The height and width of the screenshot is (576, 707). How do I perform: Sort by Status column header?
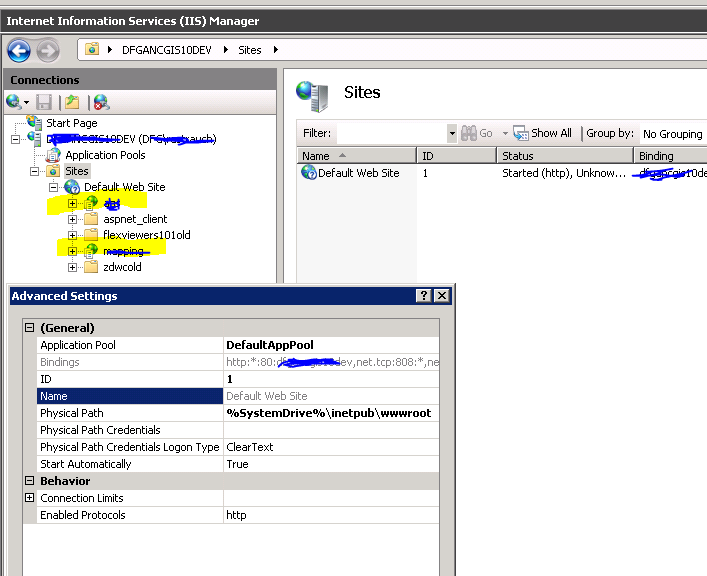point(565,156)
